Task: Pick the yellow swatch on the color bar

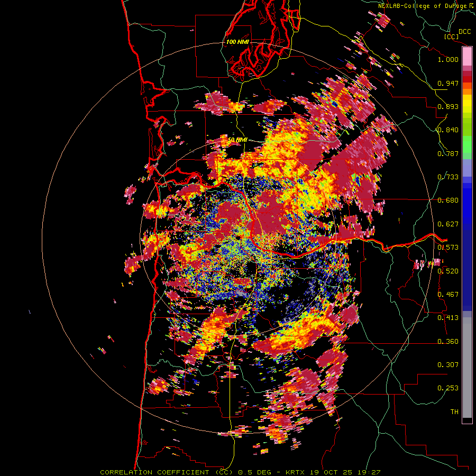Action: click(x=467, y=104)
